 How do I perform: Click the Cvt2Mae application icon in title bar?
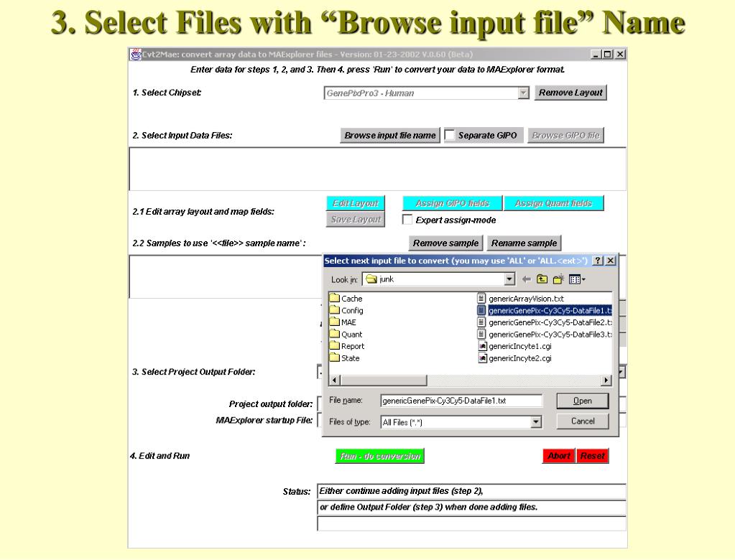pyautogui.click(x=136, y=55)
